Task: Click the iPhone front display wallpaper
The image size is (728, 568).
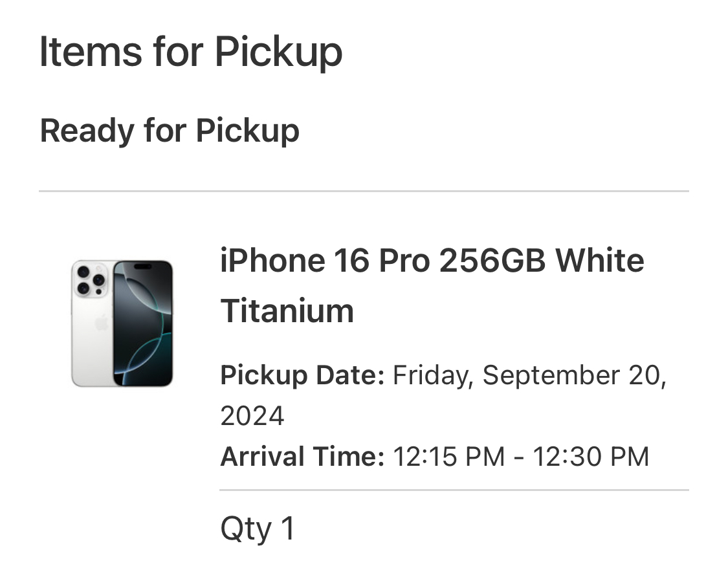Action: click(143, 323)
